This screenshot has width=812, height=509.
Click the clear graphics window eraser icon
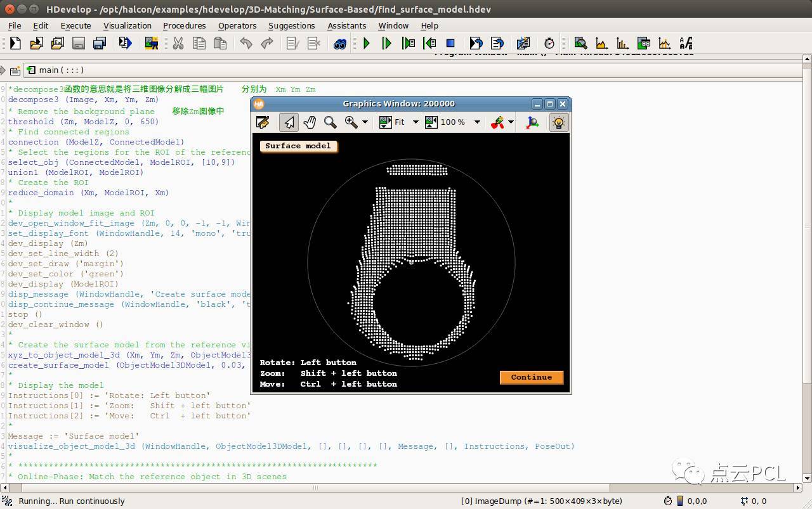click(263, 122)
